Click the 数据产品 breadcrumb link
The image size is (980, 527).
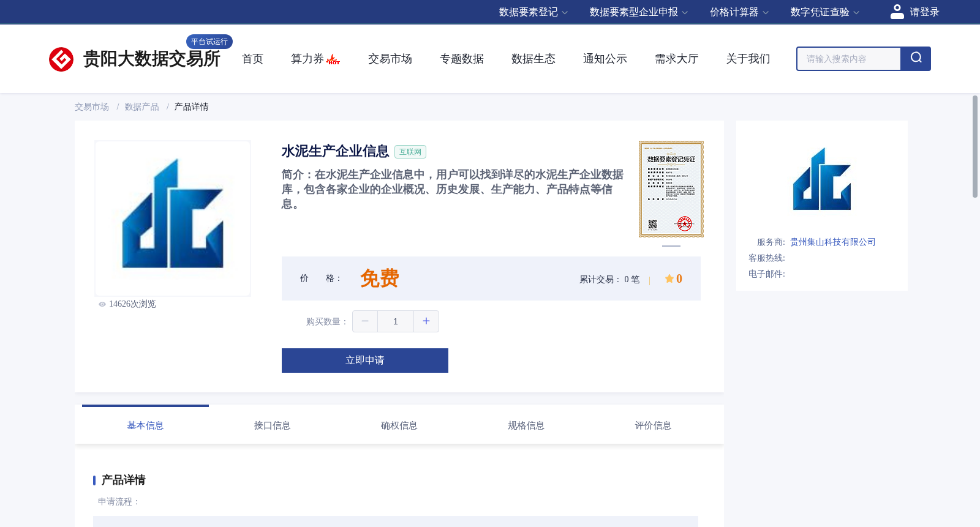(142, 107)
